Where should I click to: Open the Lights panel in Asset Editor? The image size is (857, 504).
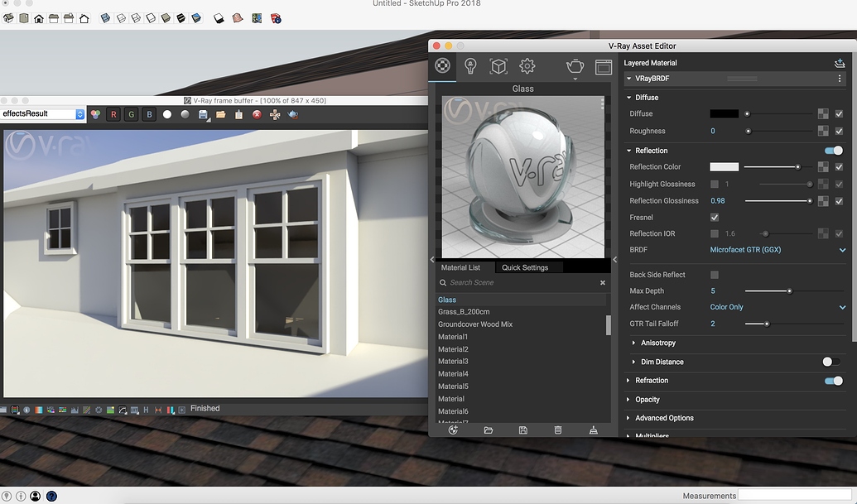[469, 66]
